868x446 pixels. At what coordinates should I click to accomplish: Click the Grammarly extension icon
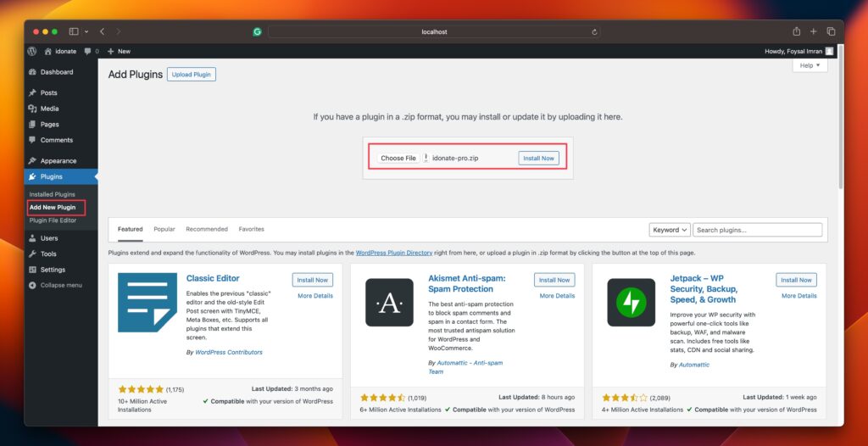point(257,31)
